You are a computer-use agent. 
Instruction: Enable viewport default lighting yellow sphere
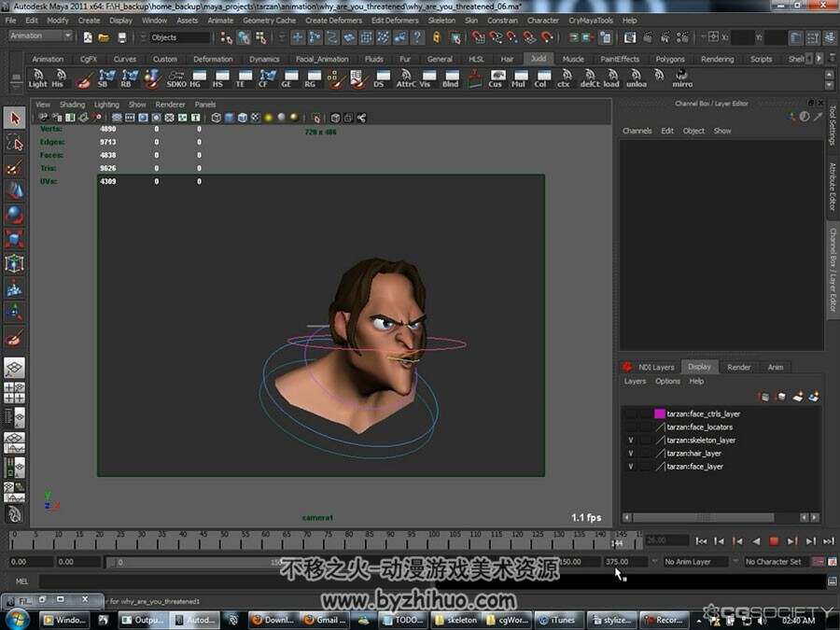pyautogui.click(x=269, y=118)
